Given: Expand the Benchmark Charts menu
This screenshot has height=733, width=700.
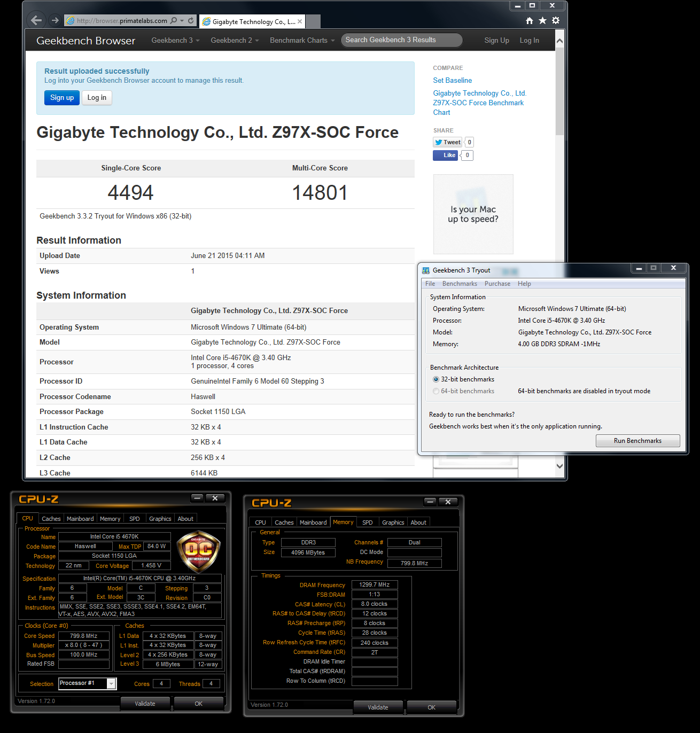Looking at the screenshot, I should [x=302, y=40].
